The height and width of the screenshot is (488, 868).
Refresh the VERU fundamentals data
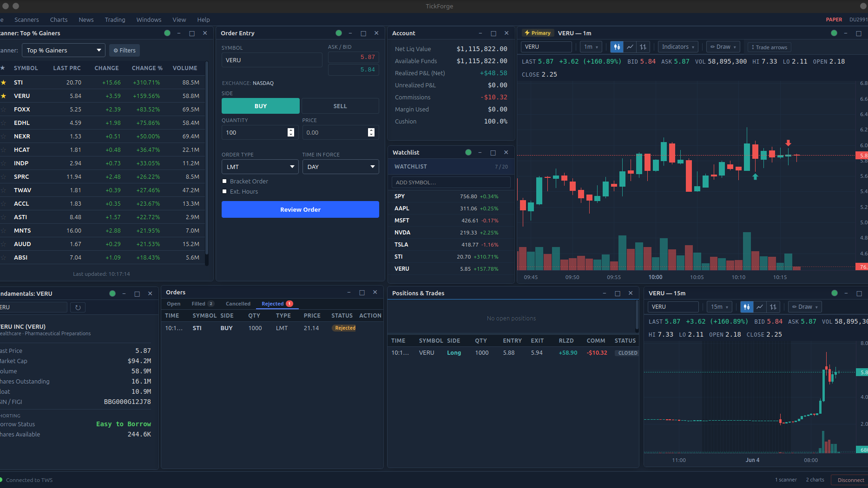click(x=78, y=307)
